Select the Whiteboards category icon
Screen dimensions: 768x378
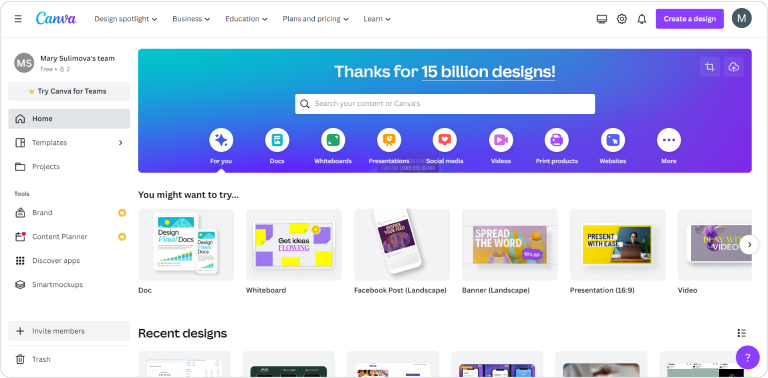(x=333, y=140)
